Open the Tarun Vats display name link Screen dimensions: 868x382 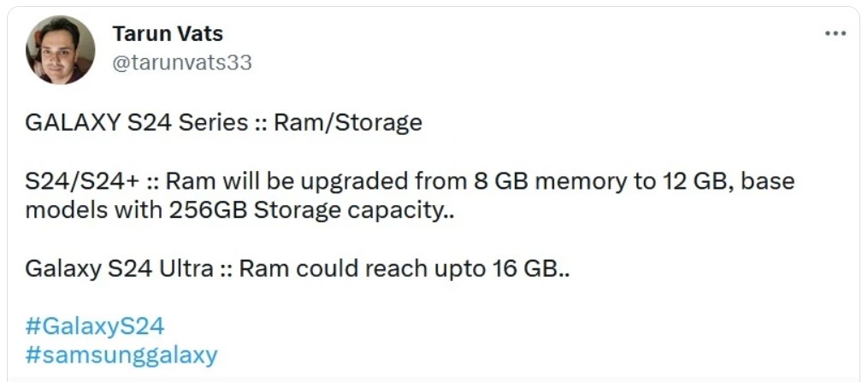168,33
